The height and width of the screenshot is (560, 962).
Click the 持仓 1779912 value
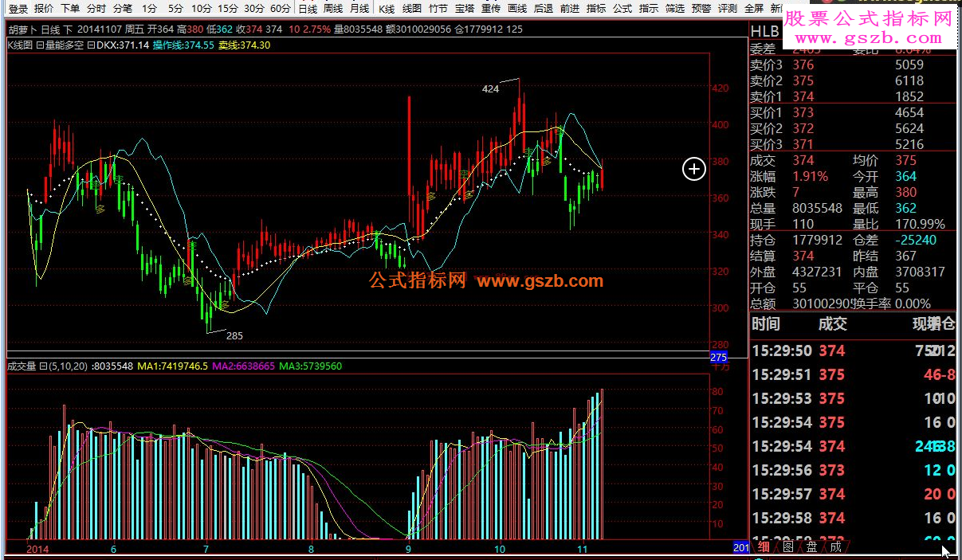[x=817, y=240]
